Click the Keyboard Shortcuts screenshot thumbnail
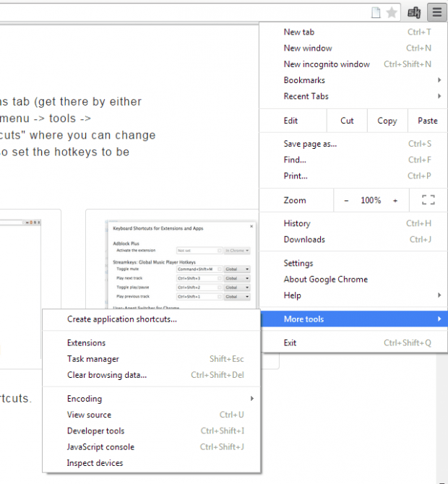The width and height of the screenshot is (448, 484). (181, 264)
